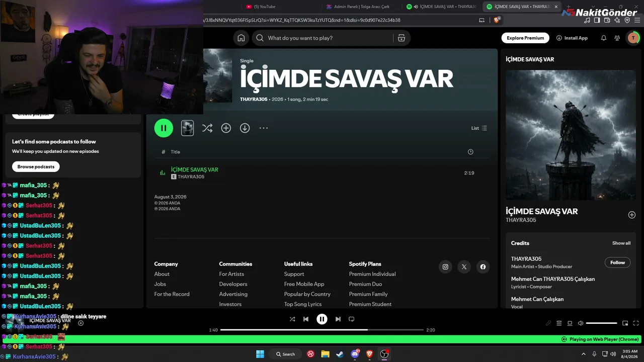Click the small album preview thumbnail

pos(187,128)
